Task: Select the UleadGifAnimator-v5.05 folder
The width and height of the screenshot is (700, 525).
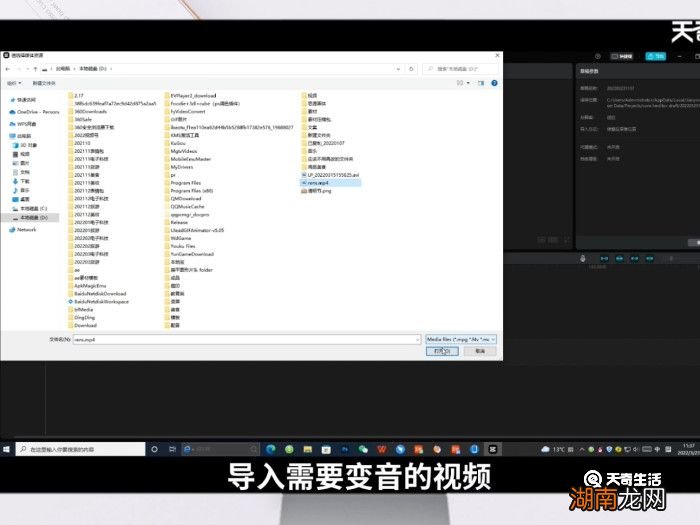Action: [195, 230]
